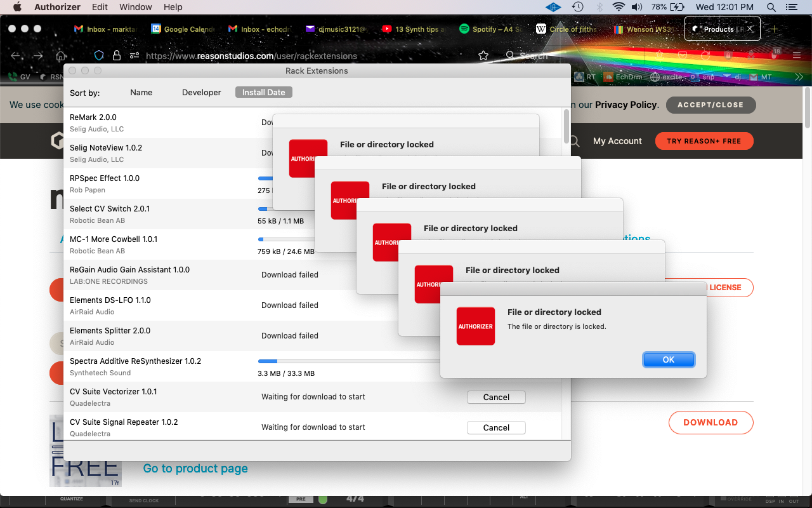Screen dimensions: 812x508
Task: Open the Time Machine menu bar icon
Action: click(577, 7)
